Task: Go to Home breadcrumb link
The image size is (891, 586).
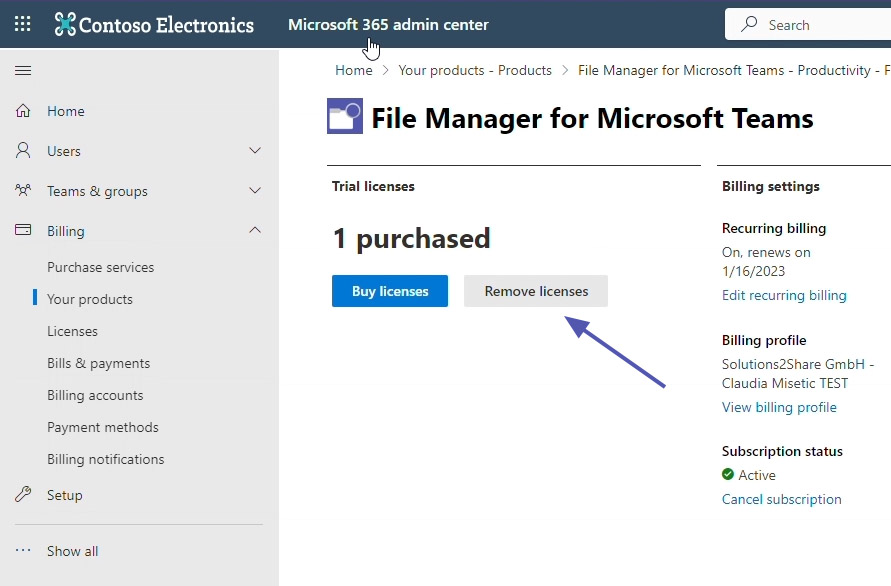Action: coord(353,70)
